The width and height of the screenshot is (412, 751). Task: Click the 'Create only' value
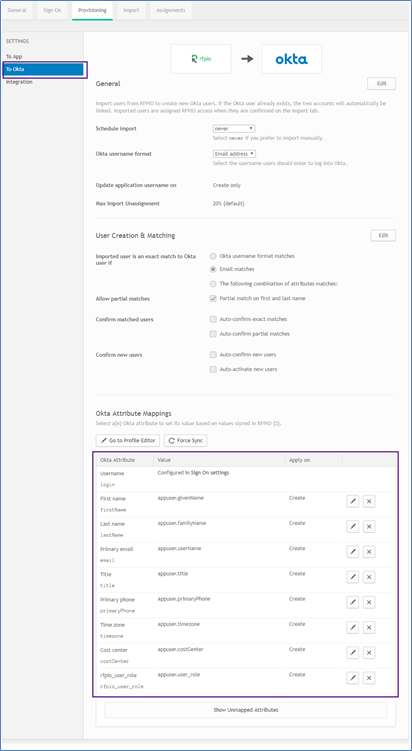(227, 185)
